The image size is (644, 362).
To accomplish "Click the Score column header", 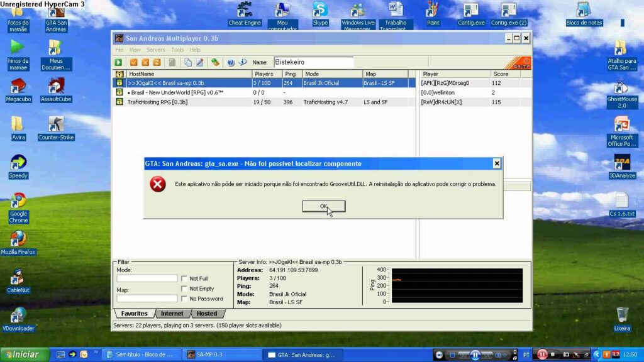I will click(505, 74).
